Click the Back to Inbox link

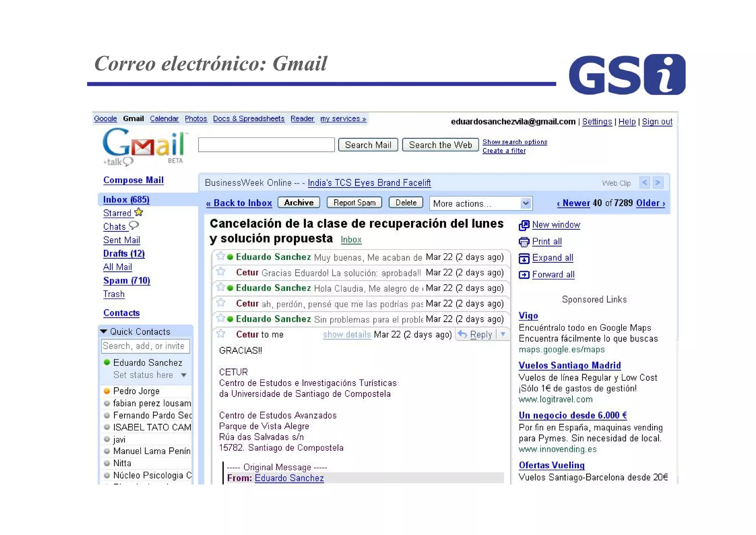(239, 203)
